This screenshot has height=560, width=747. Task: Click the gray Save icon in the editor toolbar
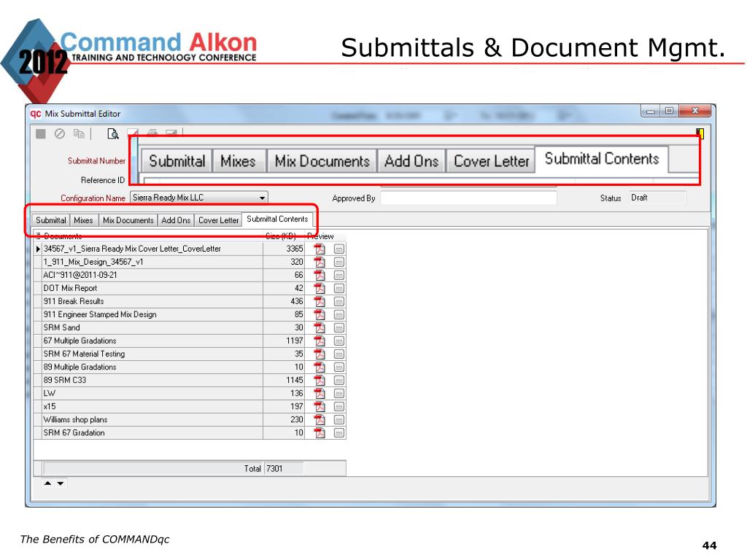[x=41, y=134]
